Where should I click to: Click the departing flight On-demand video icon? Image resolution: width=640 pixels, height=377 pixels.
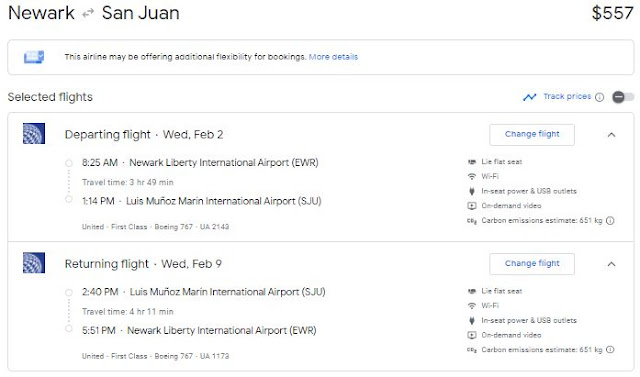pyautogui.click(x=472, y=206)
